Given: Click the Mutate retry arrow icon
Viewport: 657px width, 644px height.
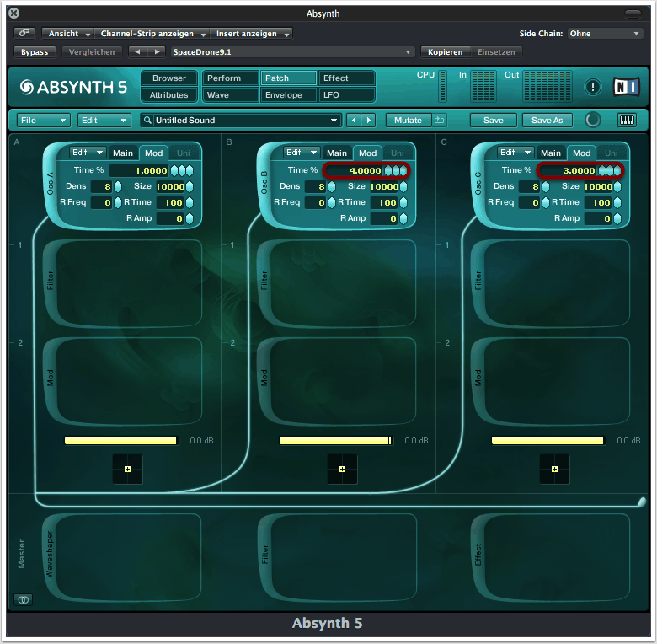Looking at the screenshot, I should (x=440, y=121).
